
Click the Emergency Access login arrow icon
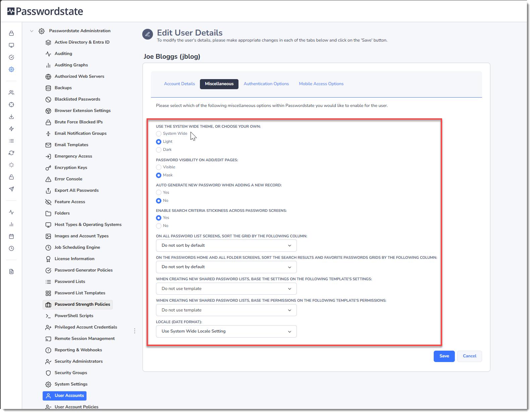[x=48, y=157]
